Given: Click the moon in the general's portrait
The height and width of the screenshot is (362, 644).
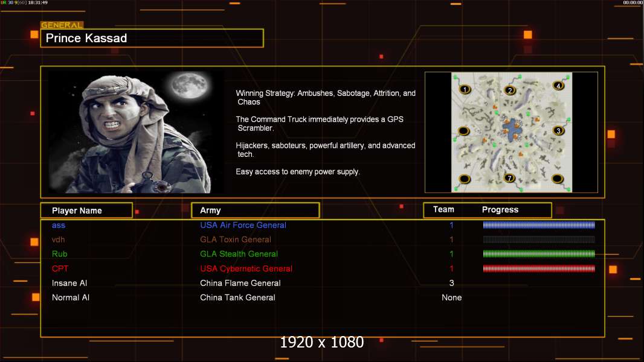Looking at the screenshot, I should point(189,85).
